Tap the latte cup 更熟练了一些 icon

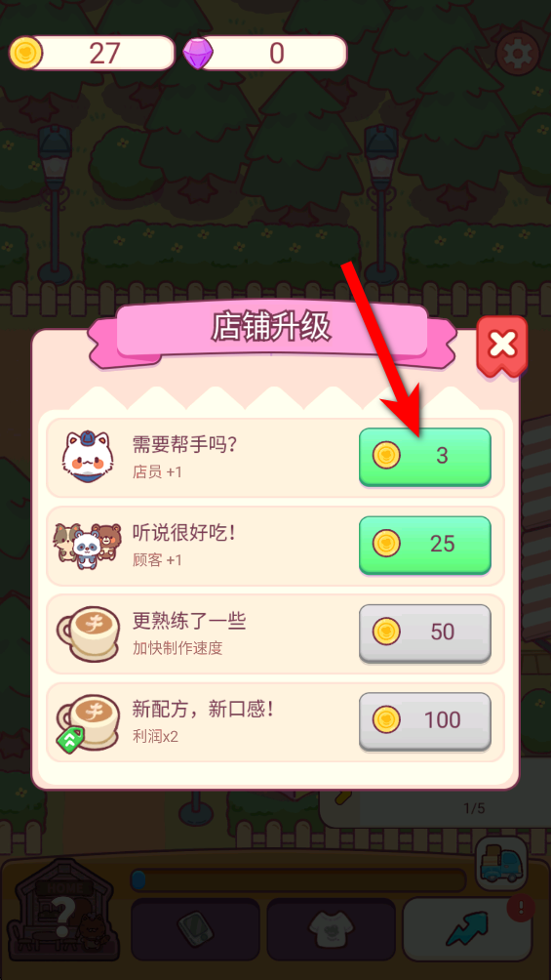[88, 633]
